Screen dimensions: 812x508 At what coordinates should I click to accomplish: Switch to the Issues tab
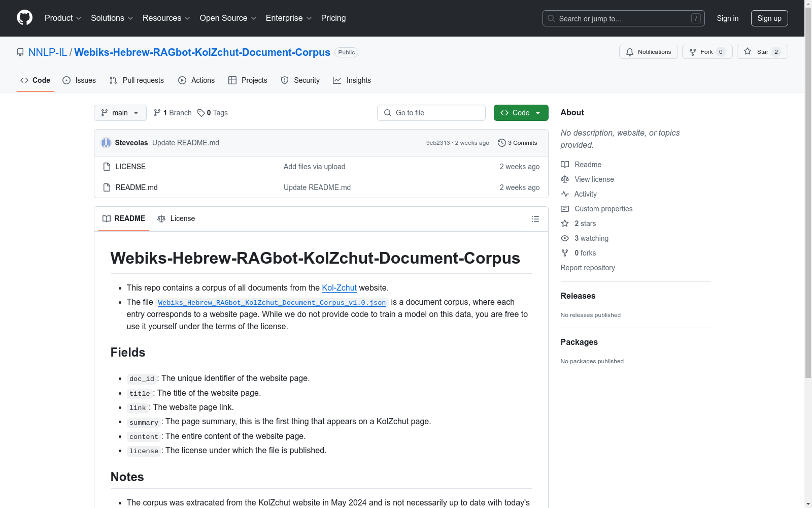point(79,80)
